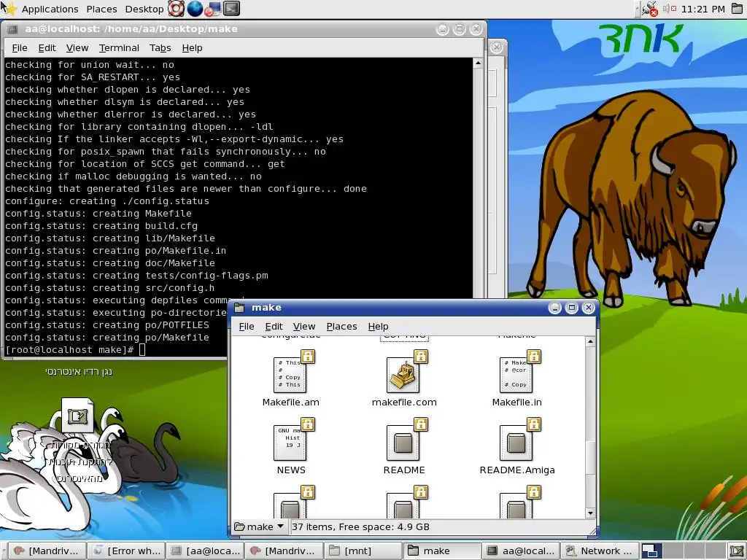Image resolution: width=747 pixels, height=560 pixels.
Task: Launch the blue globe web browser icon
Action: 194,9
